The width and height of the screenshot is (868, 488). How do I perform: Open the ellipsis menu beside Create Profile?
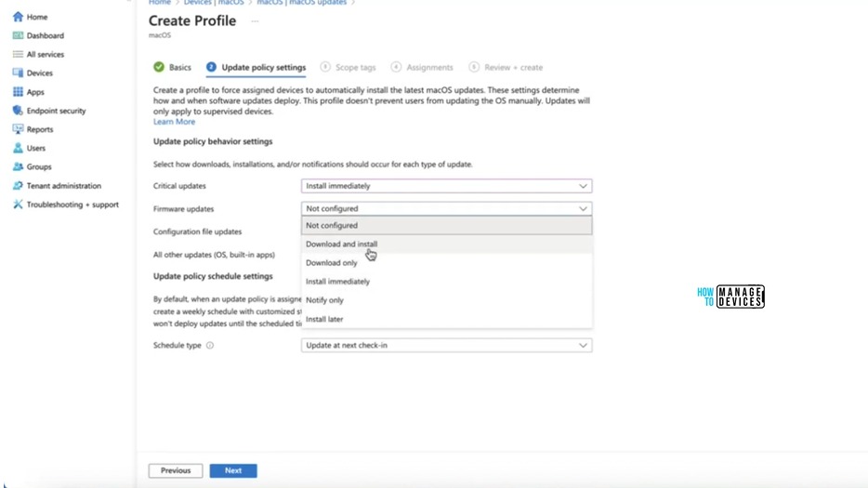(255, 21)
